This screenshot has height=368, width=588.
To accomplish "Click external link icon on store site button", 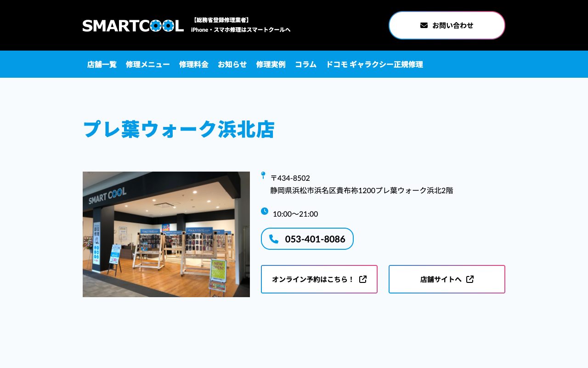I will click(x=470, y=279).
